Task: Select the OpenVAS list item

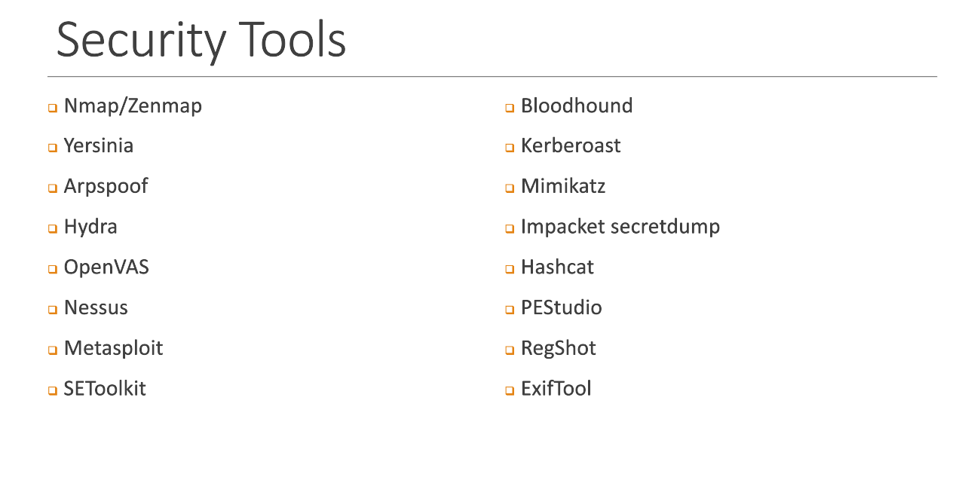Action: (106, 267)
